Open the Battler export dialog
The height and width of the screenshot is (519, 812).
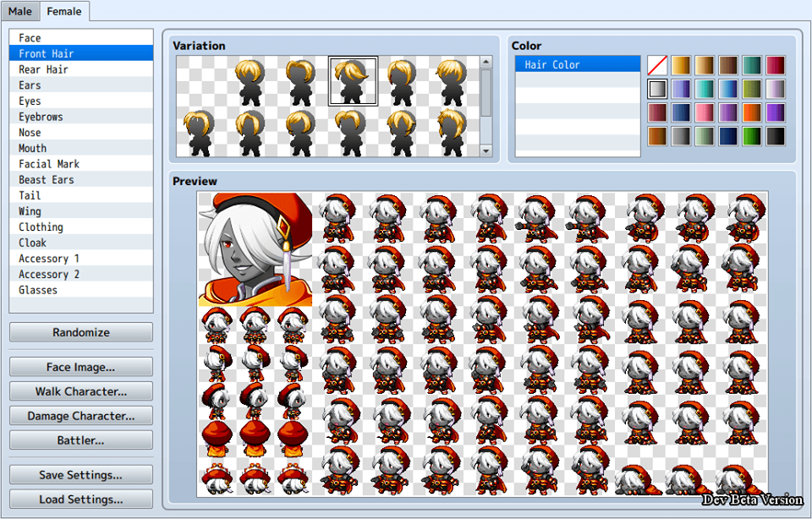(x=81, y=440)
